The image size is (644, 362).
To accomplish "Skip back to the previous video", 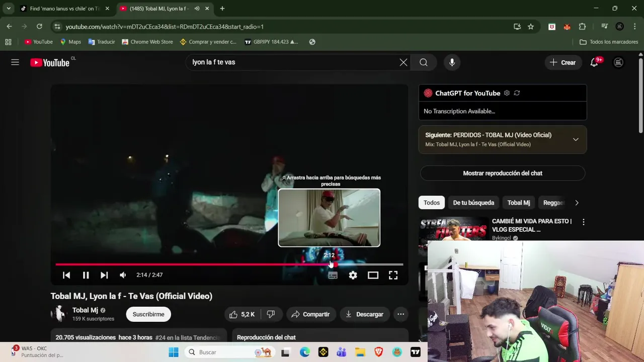I will [66, 275].
